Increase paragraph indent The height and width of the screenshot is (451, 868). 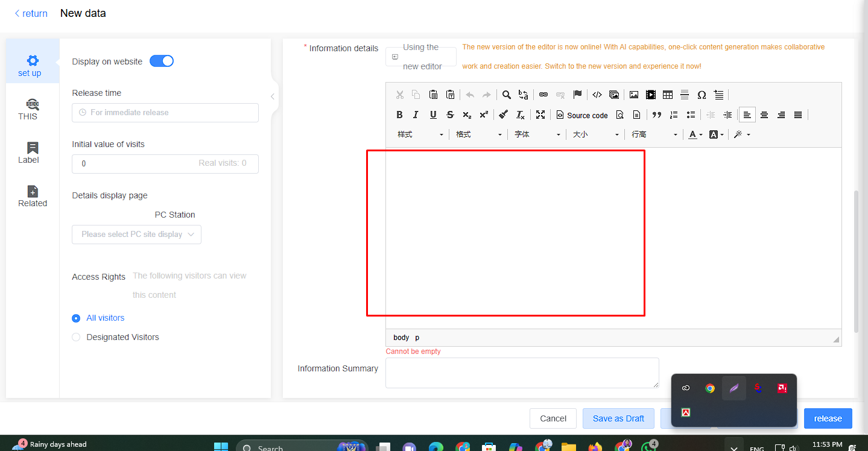727,115
